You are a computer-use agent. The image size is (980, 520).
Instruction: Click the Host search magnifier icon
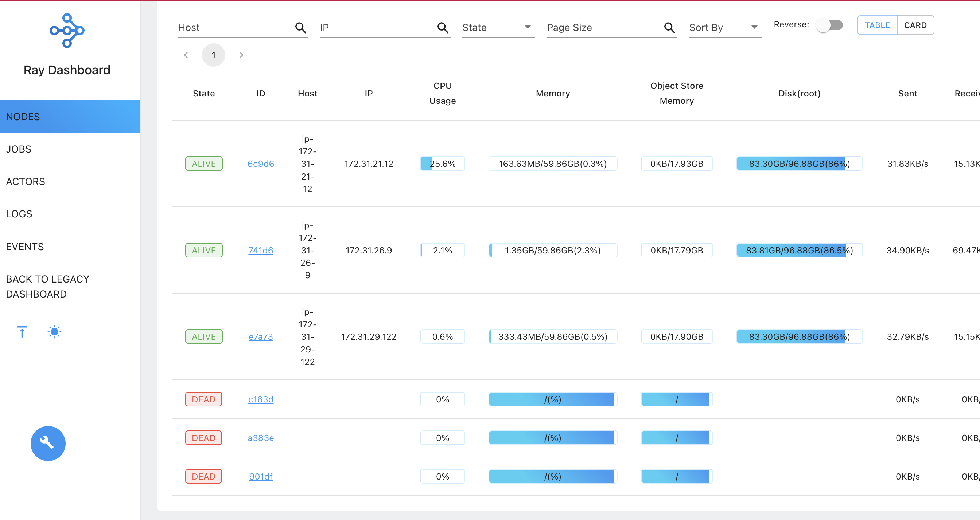tap(300, 27)
